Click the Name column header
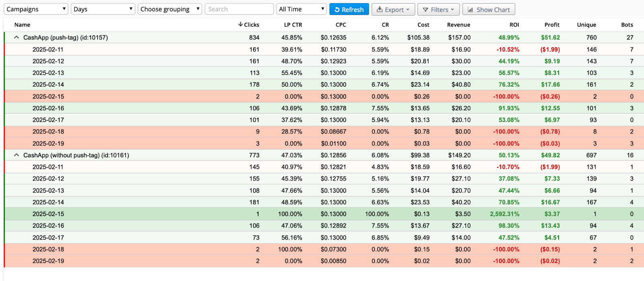Image resolution: width=644 pixels, height=281 pixels. click(x=23, y=25)
